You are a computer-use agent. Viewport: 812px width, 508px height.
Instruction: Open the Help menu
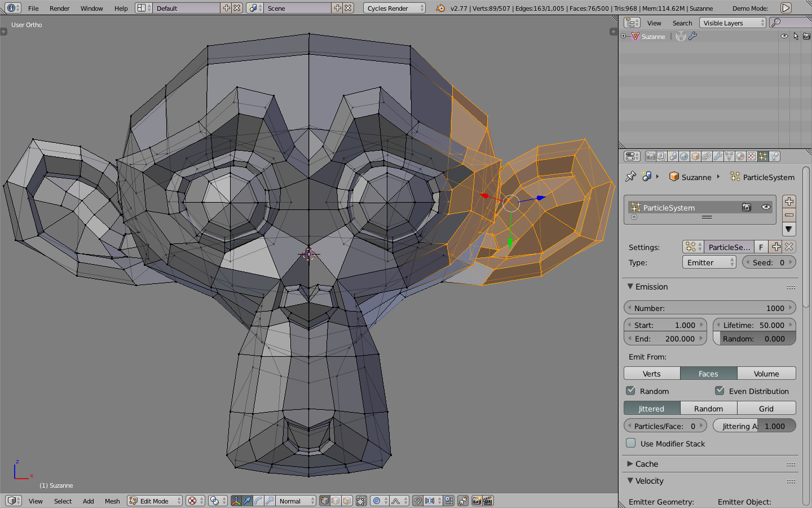point(121,8)
